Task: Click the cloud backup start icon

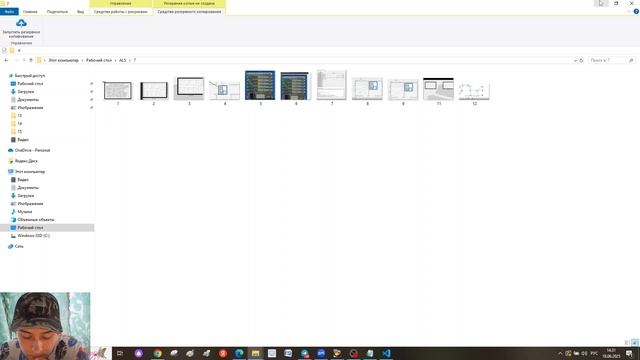Action: point(21,24)
